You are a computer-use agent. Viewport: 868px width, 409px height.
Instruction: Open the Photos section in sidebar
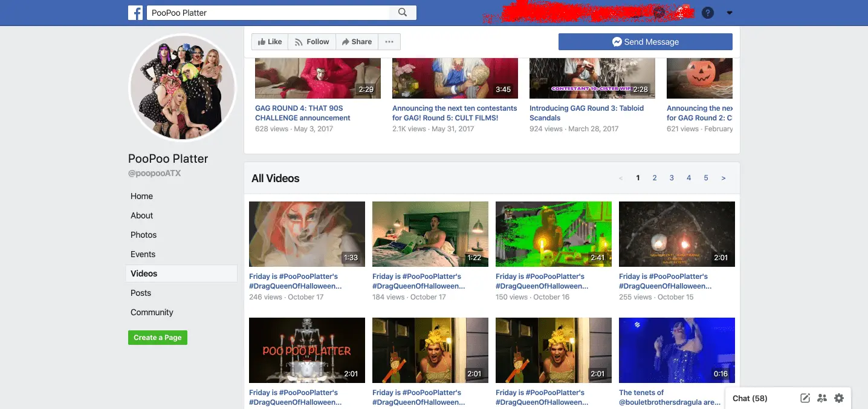(143, 235)
